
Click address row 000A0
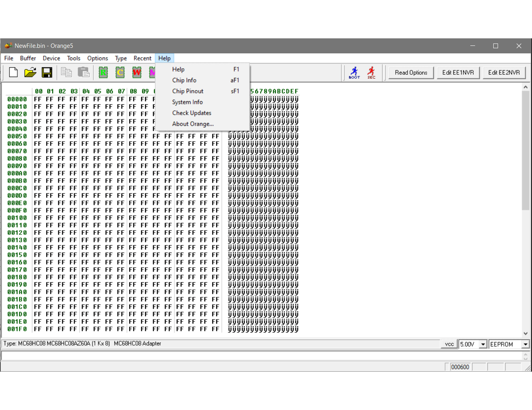[x=17, y=174]
